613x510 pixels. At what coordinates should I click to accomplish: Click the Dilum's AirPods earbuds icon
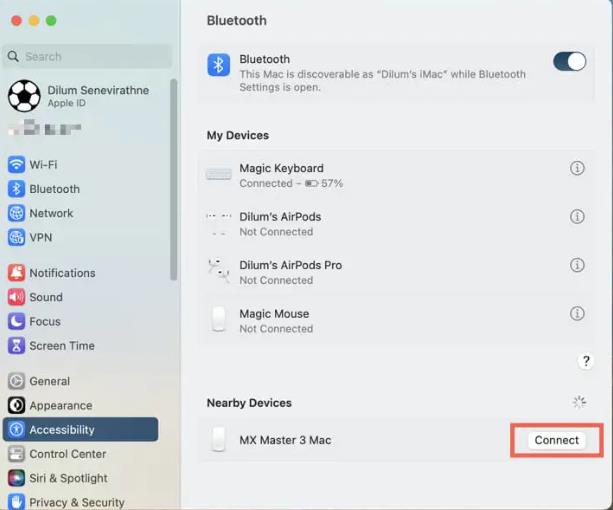(219, 224)
